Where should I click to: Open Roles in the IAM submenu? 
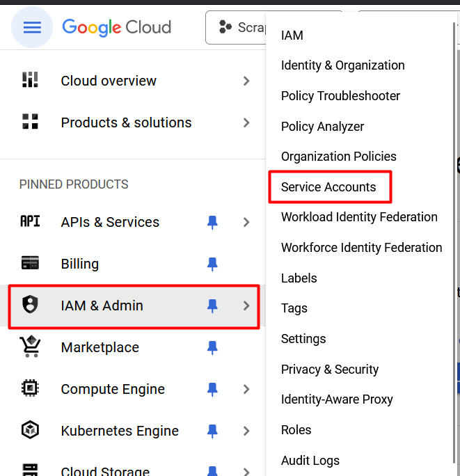pos(296,430)
